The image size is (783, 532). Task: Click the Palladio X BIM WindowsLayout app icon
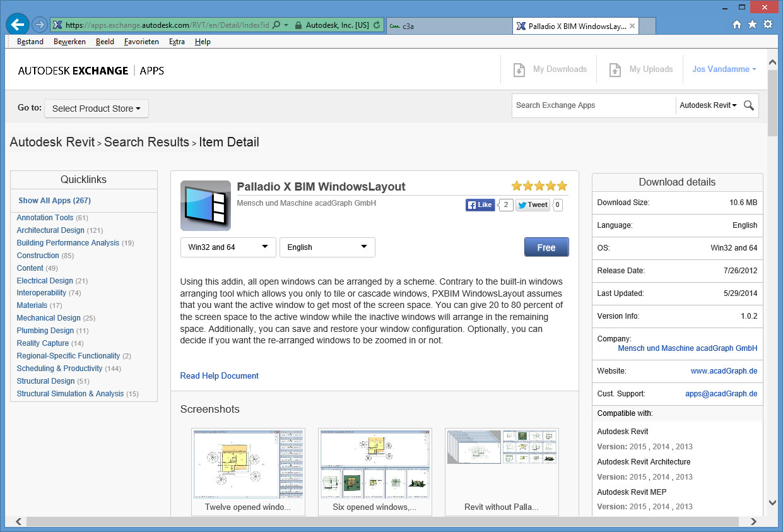206,206
